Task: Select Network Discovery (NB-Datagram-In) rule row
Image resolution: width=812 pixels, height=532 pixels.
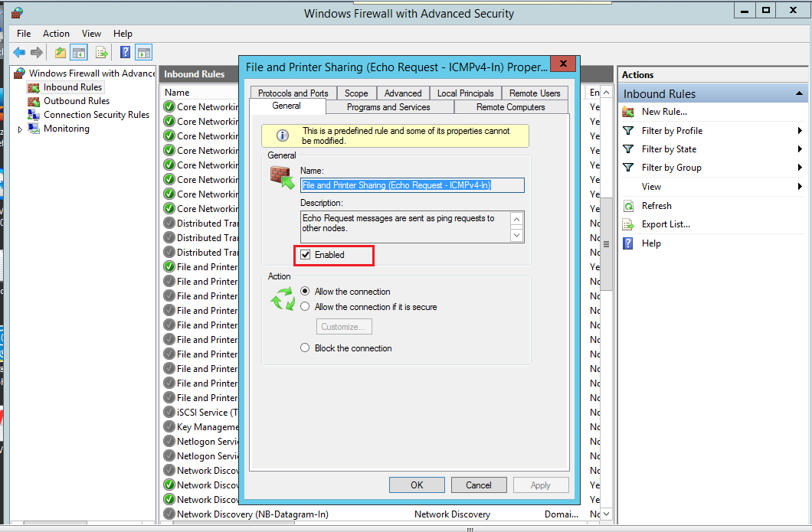Action: (381, 514)
